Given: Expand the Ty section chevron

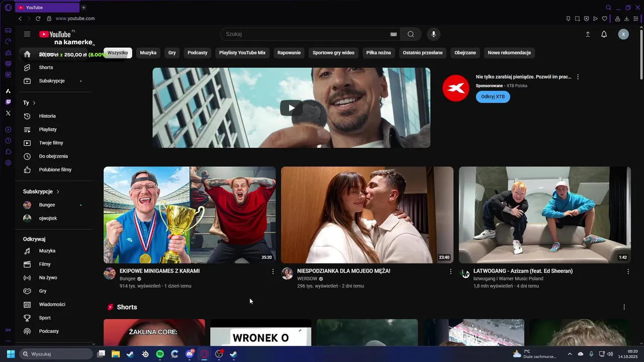Looking at the screenshot, I should click(34, 103).
